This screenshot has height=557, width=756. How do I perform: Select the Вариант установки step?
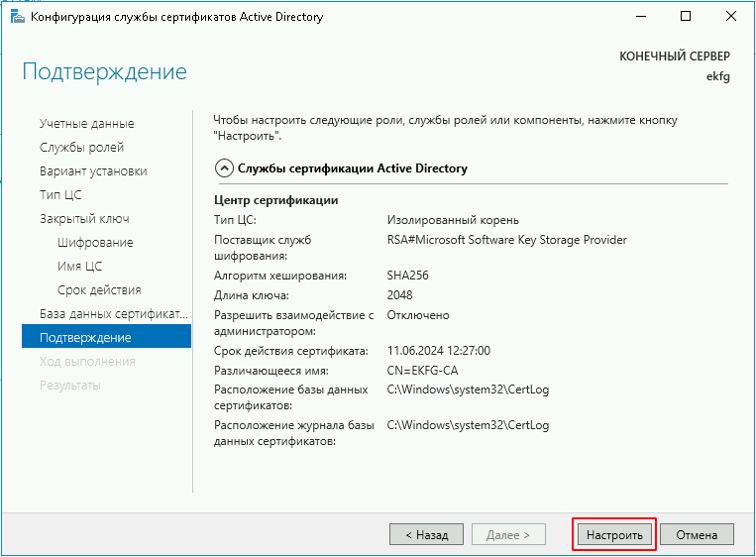pos(93,171)
